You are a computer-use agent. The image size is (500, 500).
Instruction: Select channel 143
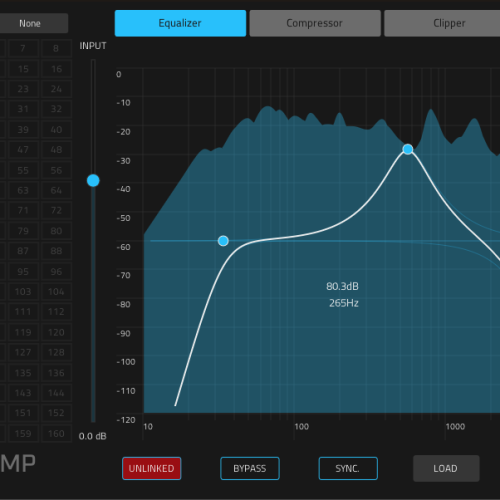click(23, 393)
